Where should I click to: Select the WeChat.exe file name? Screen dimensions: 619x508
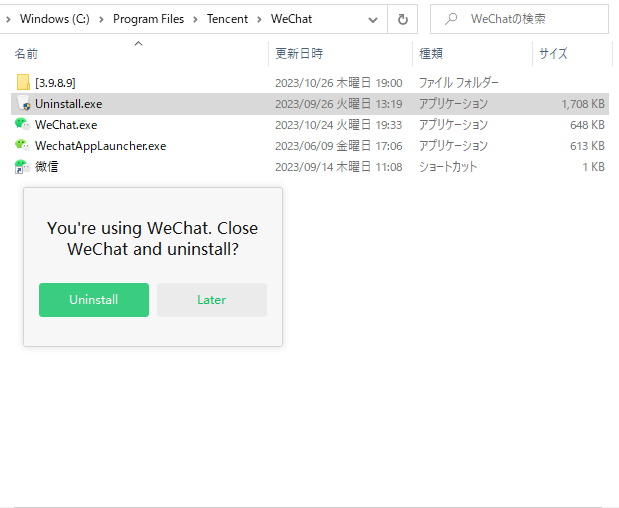click(66, 125)
